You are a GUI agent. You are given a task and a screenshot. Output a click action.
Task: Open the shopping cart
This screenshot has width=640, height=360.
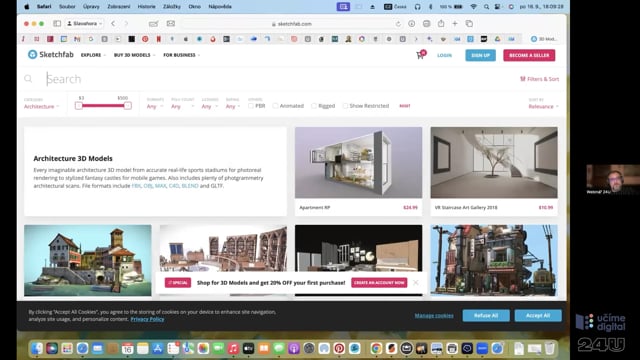(420, 55)
